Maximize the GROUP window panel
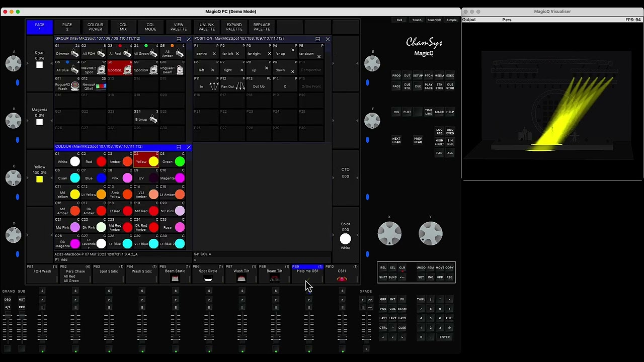This screenshot has height=362, width=644. tap(179, 39)
